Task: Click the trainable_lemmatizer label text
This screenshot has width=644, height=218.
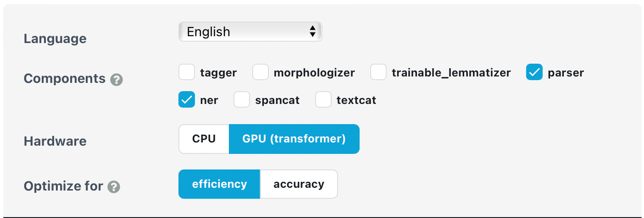Action: pyautogui.click(x=451, y=72)
